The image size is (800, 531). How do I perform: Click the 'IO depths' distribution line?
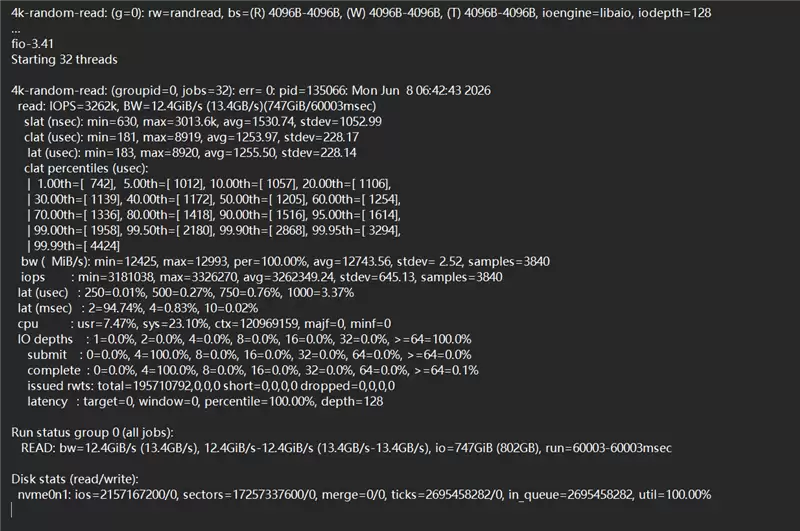pyautogui.click(x=244, y=339)
